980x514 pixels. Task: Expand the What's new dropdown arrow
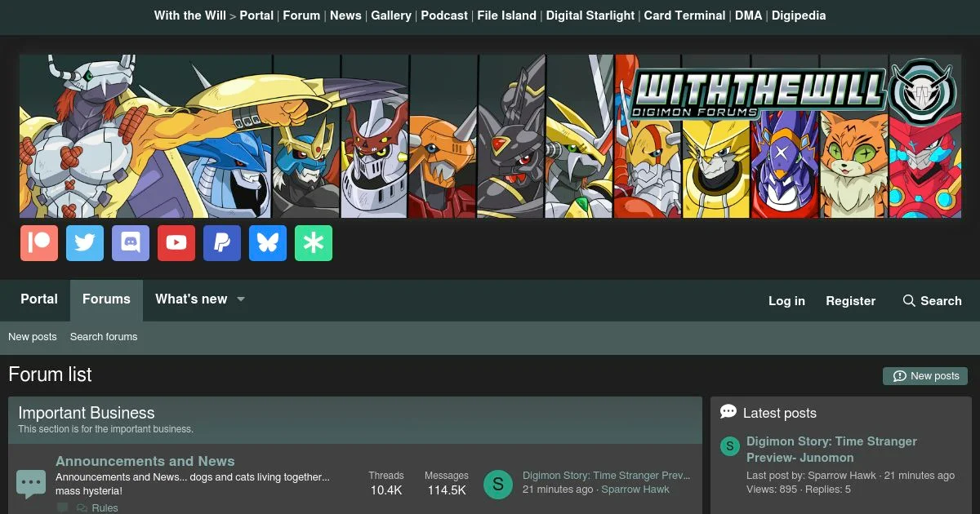coord(241,299)
